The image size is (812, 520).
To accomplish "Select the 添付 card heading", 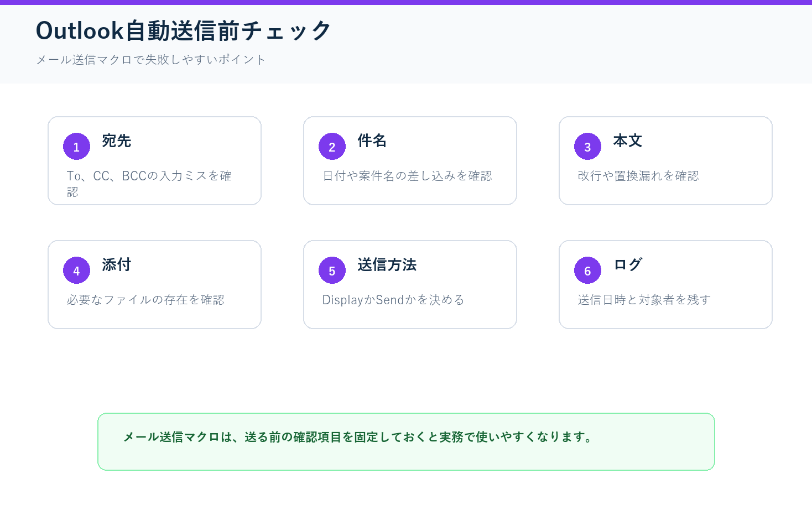I will (x=116, y=265).
